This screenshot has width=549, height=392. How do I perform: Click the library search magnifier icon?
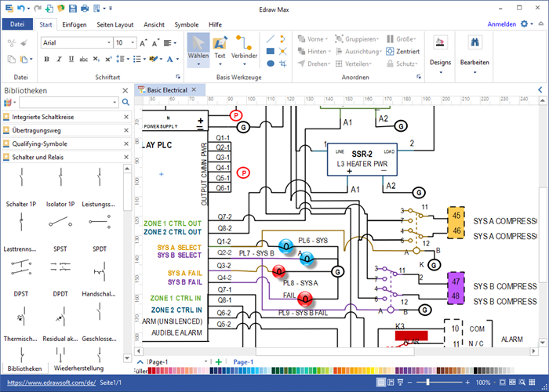tap(125, 102)
